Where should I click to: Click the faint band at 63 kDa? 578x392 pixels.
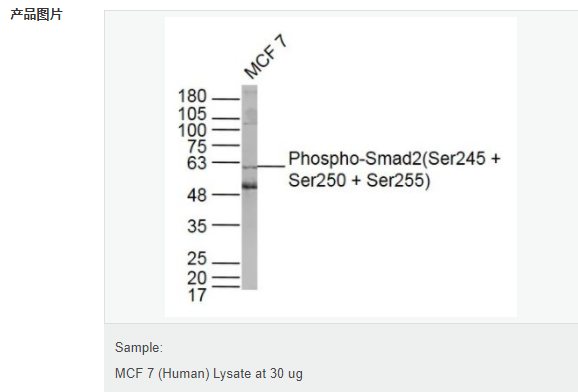point(250,167)
